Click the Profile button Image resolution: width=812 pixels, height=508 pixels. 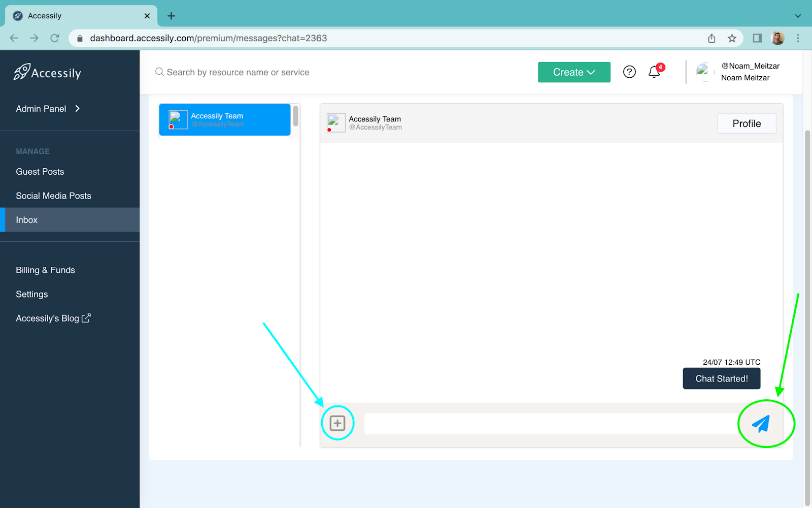point(747,123)
